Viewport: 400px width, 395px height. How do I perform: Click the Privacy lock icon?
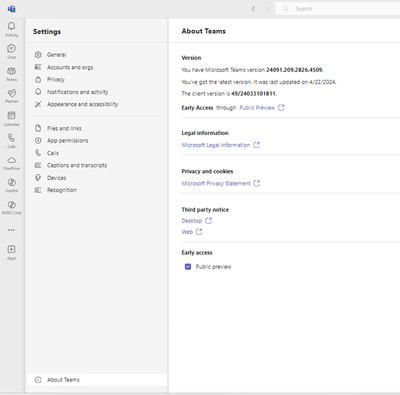pos(38,80)
